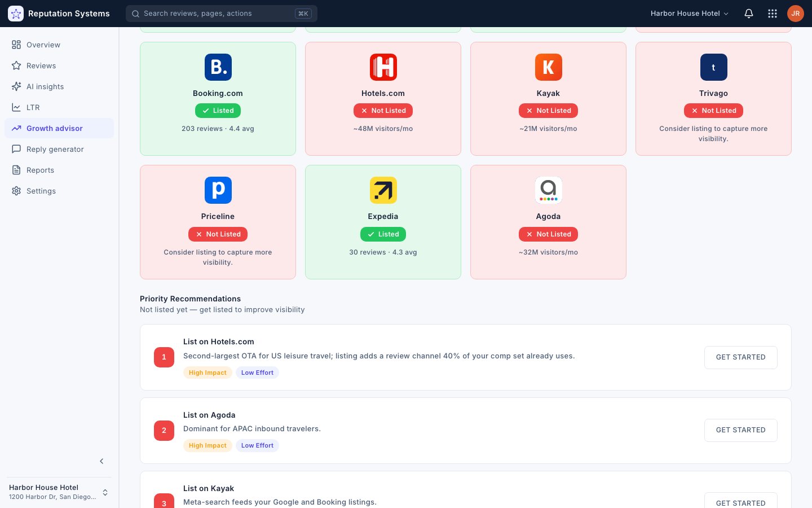Image resolution: width=812 pixels, height=508 pixels.
Task: Open the Reviews page
Action: tap(59, 65)
